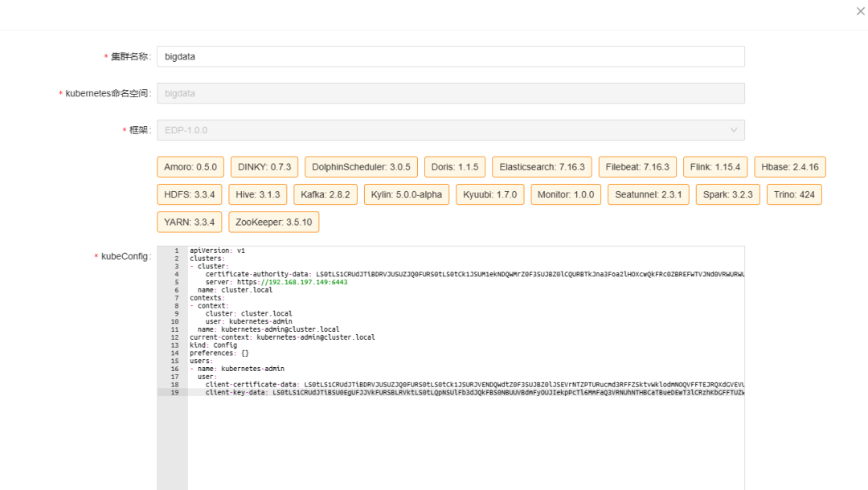
Task: Click the cluster: cluster.local line in editor
Action: 248,313
